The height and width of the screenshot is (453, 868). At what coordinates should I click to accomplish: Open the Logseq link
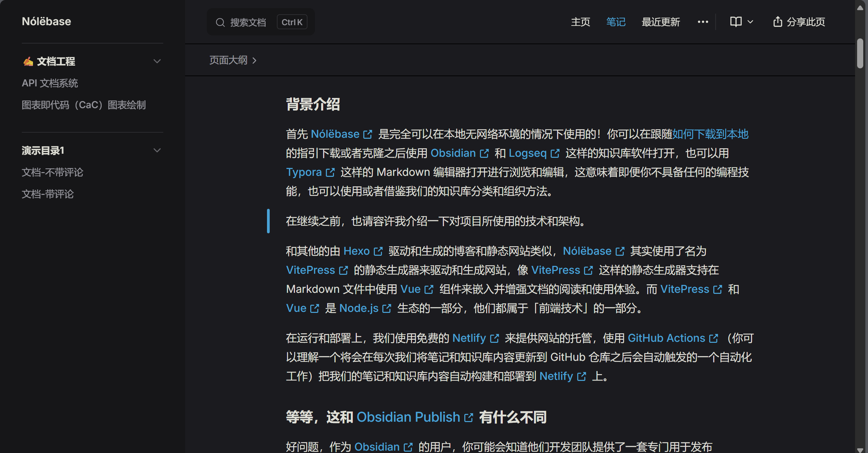coord(528,153)
